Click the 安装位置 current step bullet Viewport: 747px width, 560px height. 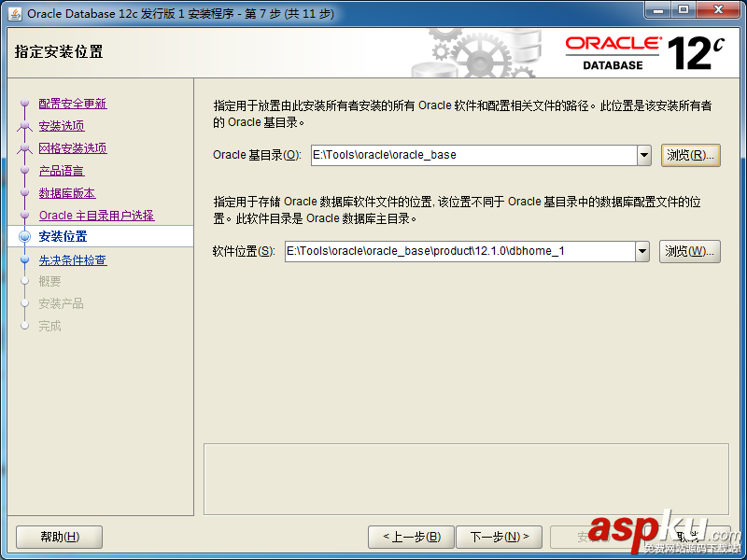[x=25, y=237]
